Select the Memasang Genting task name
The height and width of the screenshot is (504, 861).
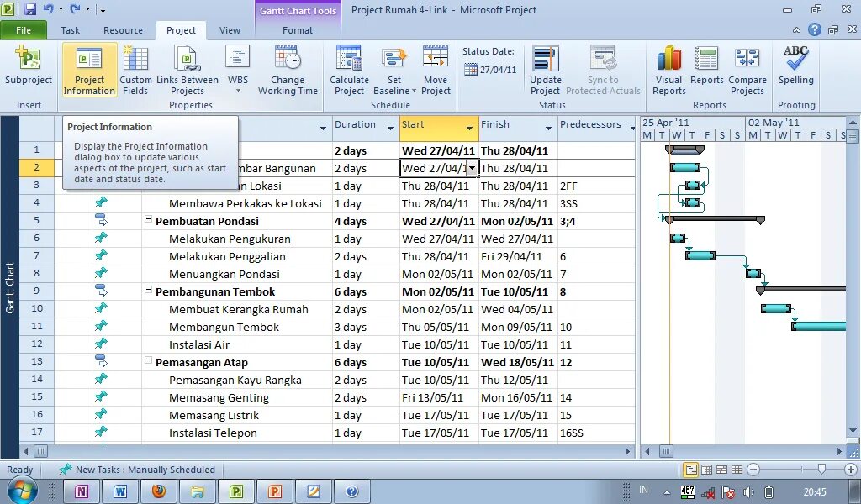click(x=219, y=397)
